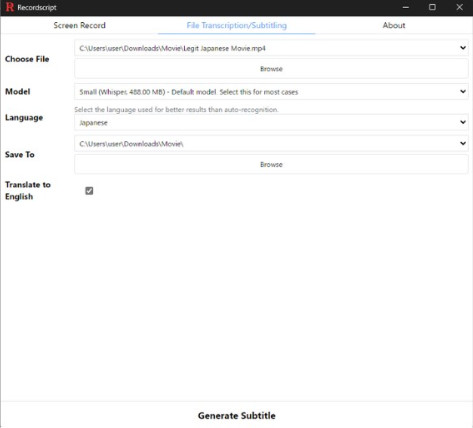473x428 pixels.
Task: Uncheck the Translate to English checkbox
Action: click(89, 191)
